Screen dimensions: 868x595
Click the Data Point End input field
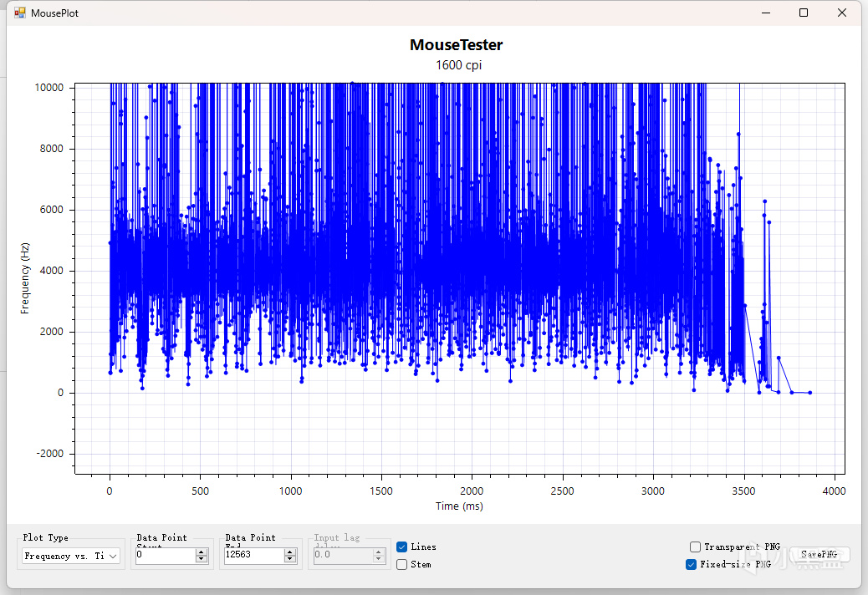point(253,554)
